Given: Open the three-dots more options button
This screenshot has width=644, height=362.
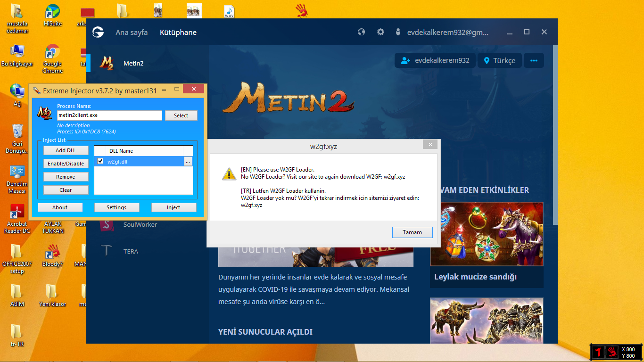Looking at the screenshot, I should 534,60.
